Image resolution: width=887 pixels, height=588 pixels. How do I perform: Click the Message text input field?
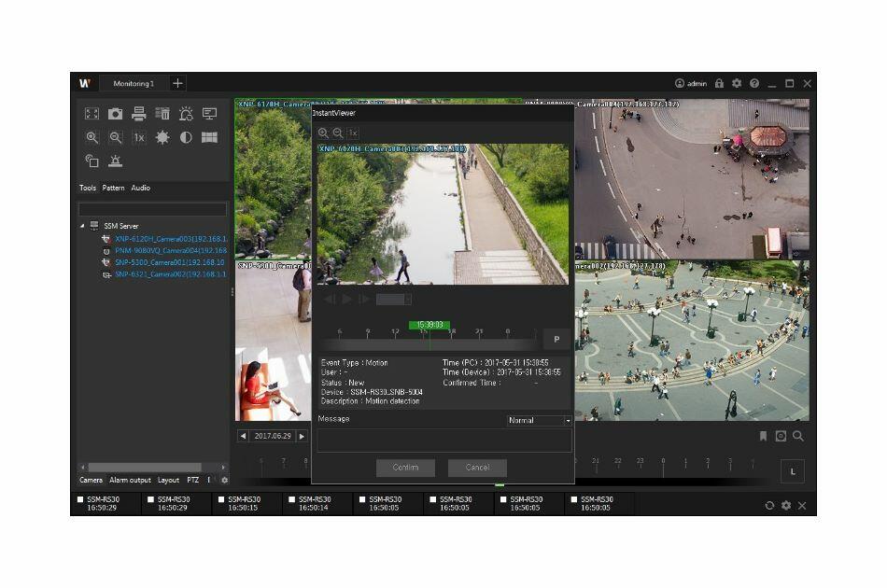tap(443, 441)
